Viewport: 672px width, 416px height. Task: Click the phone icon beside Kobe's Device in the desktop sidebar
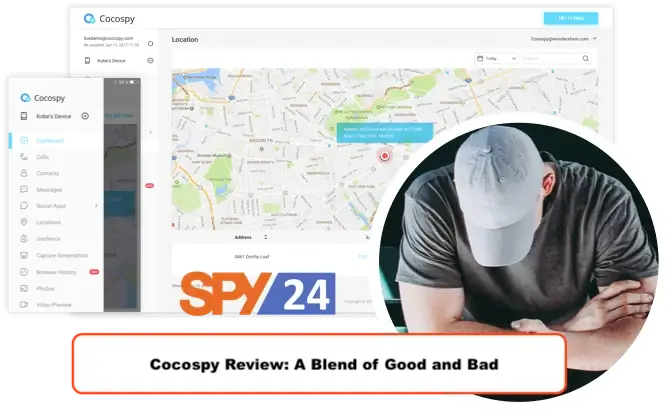point(87,60)
